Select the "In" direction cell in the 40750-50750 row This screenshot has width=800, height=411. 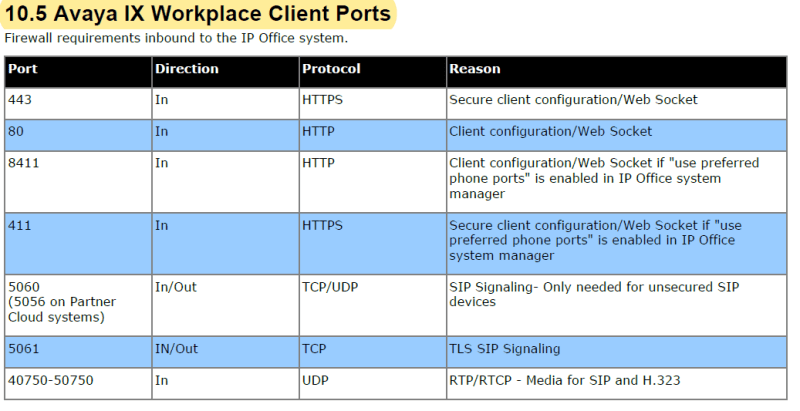pos(225,383)
